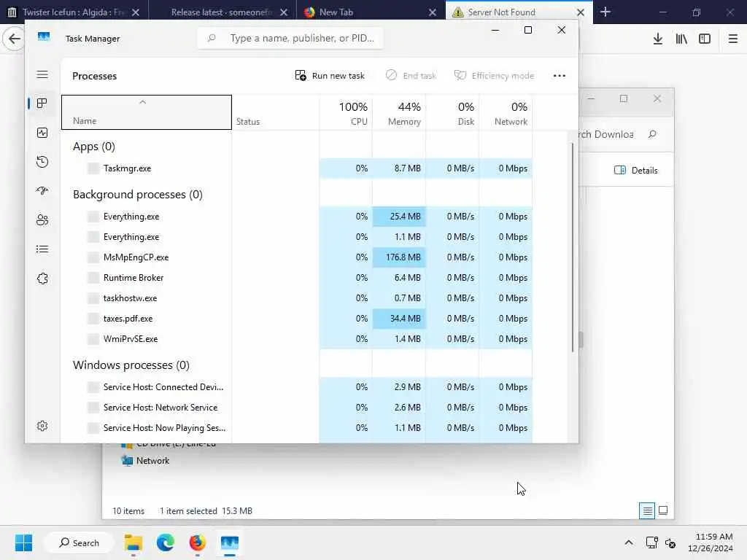Toggle File Explorer Details pane
Screen dimensions: 747x560
click(636, 171)
